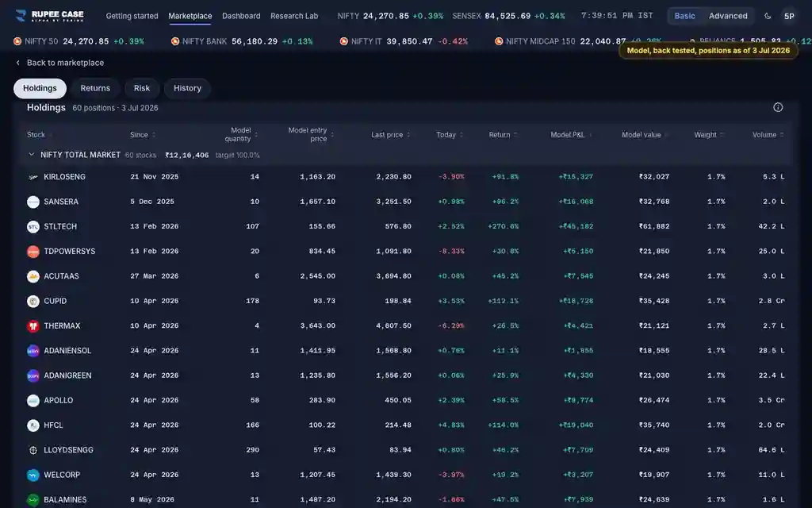Image resolution: width=812 pixels, height=508 pixels.
Task: Click THERMAX last price 4,807.50
Action: (393, 326)
